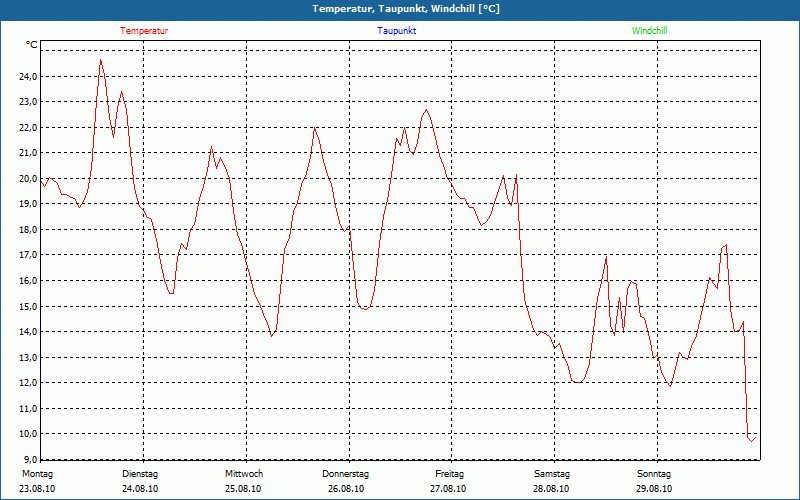Click the Donnerstag day label
Viewport: 800px width, 500px height.
tap(345, 474)
